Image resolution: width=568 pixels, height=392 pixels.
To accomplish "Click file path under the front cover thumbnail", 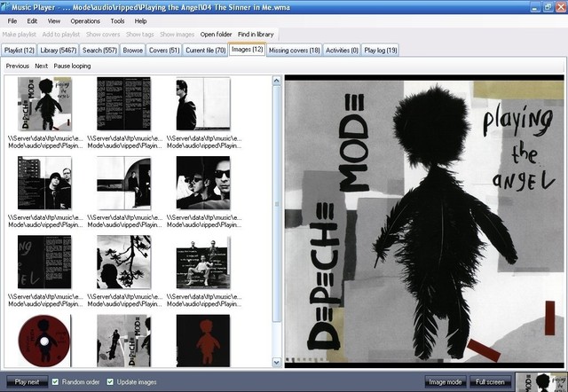I will [45, 142].
